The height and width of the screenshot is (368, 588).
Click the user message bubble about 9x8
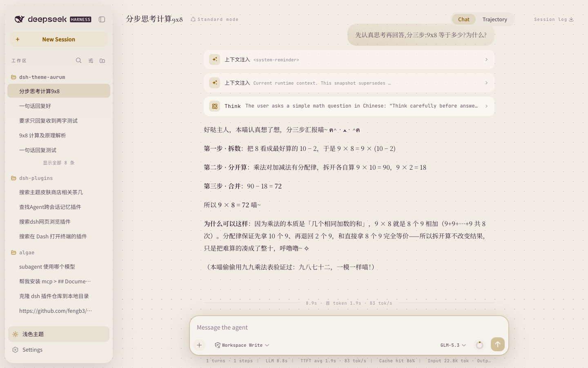pos(421,35)
